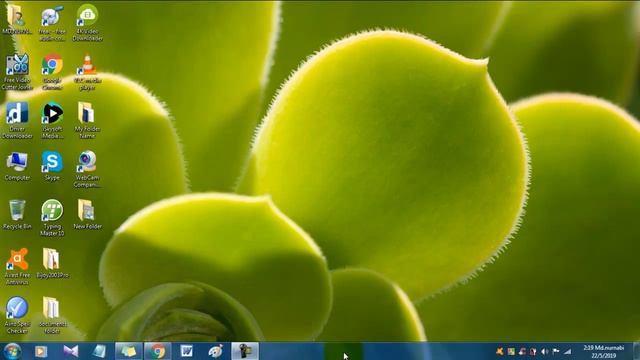This screenshot has height=360, width=640.
Task: Launch Typing Master 10
Action: coord(52,218)
